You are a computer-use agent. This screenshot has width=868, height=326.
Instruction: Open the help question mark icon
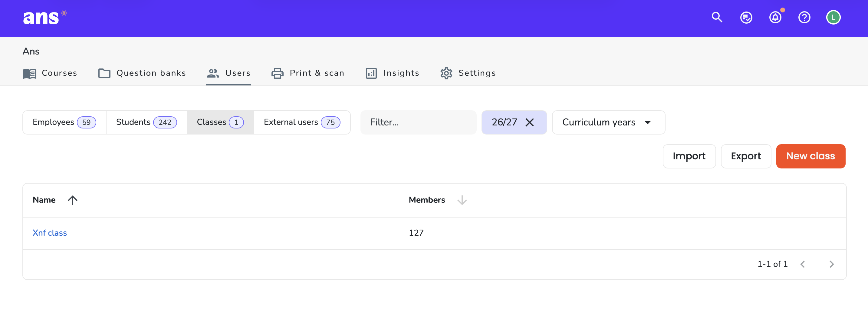click(x=804, y=17)
